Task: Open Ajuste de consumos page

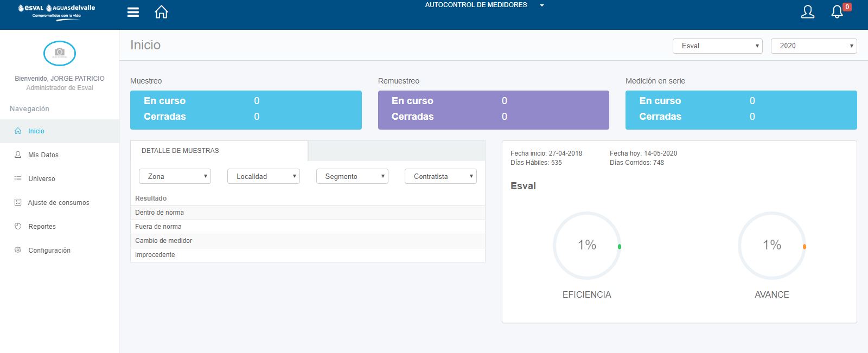Action: point(59,203)
